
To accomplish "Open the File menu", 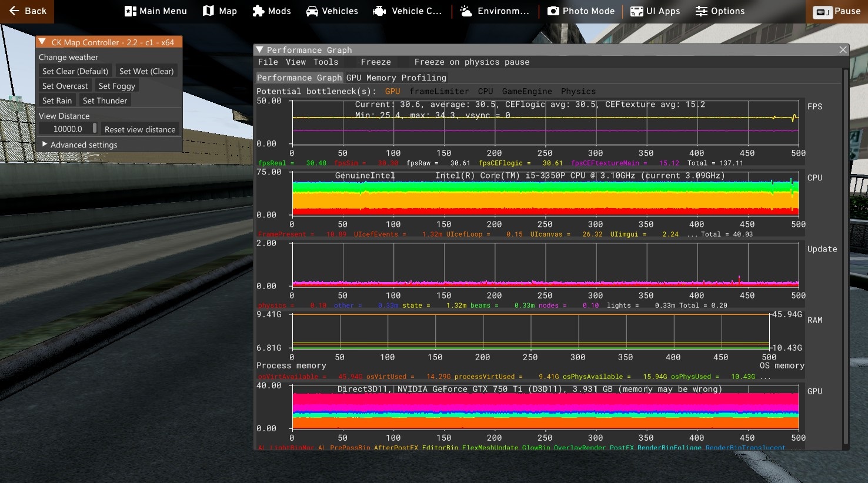I will click(268, 62).
